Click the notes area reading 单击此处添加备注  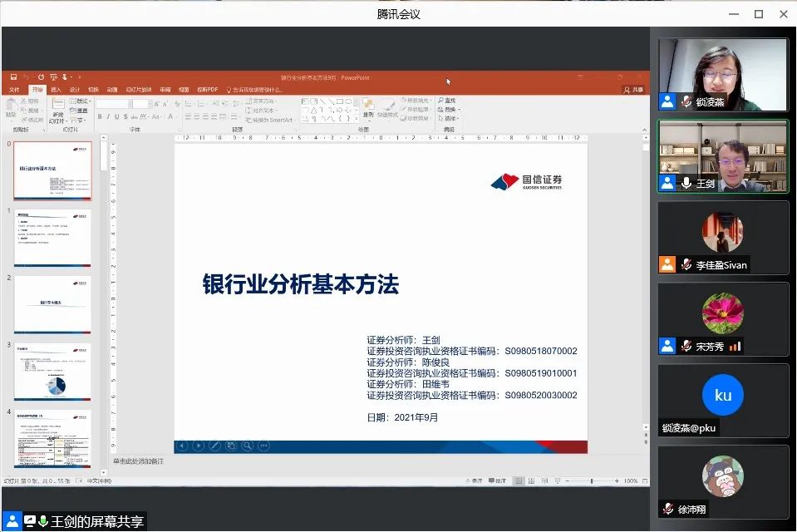[139, 461]
